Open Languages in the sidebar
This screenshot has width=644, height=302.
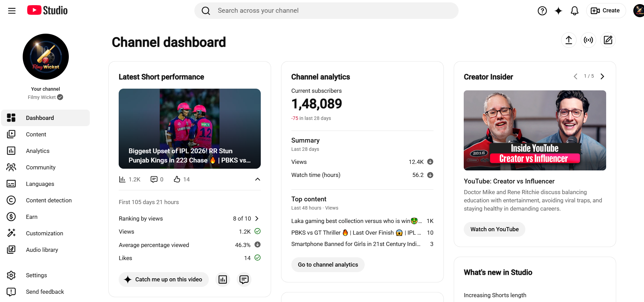(x=45, y=184)
